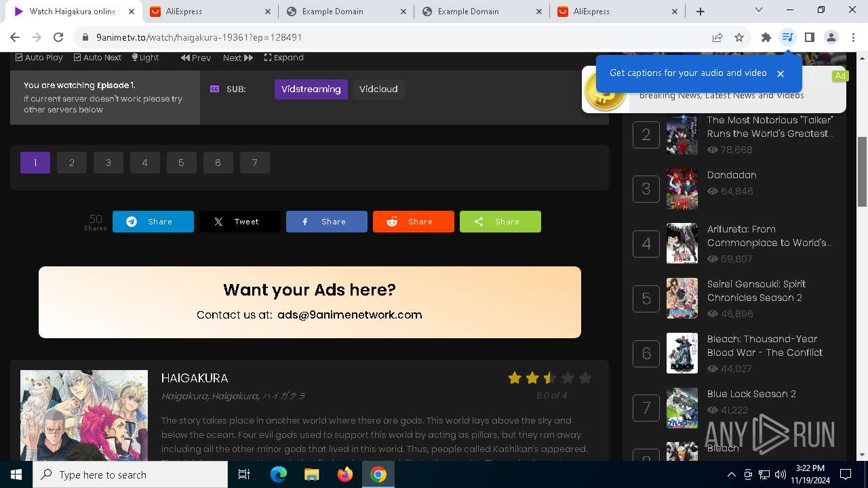
Task: Toggle the browser side panel
Action: (x=809, y=38)
